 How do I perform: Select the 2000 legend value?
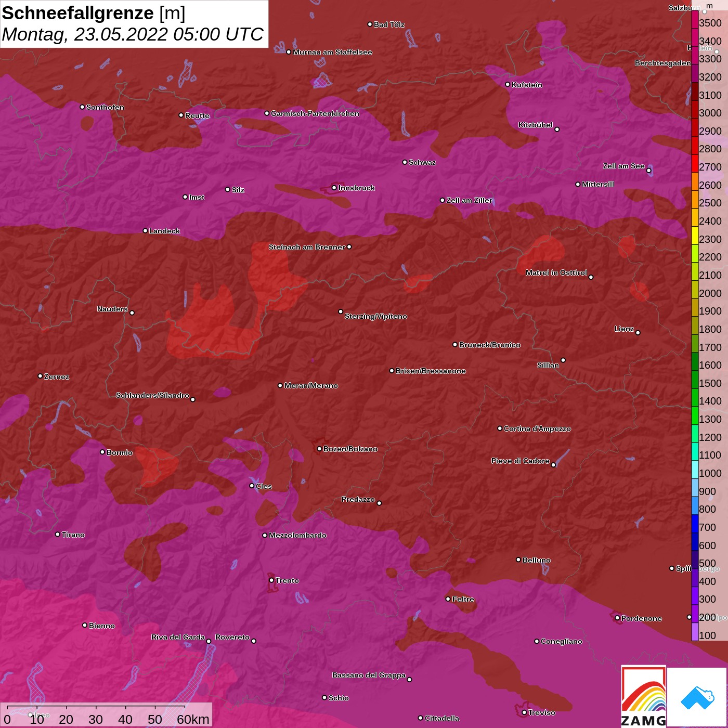(710, 293)
